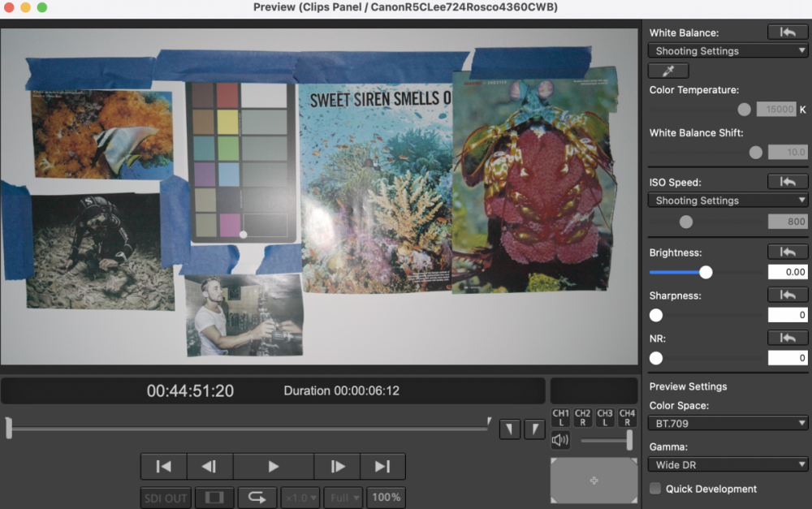
Task: Reset the NR value
Action: [787, 339]
